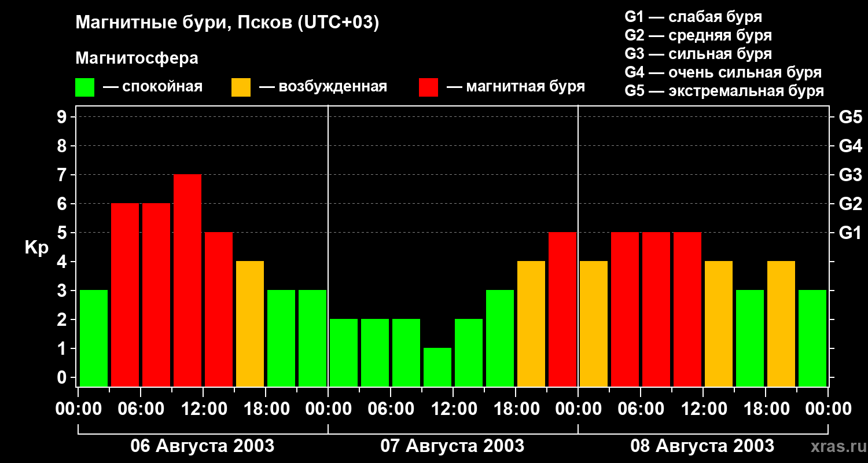Click the '— магнитная буря' legend label
The width and height of the screenshot is (868, 463).
[516, 87]
